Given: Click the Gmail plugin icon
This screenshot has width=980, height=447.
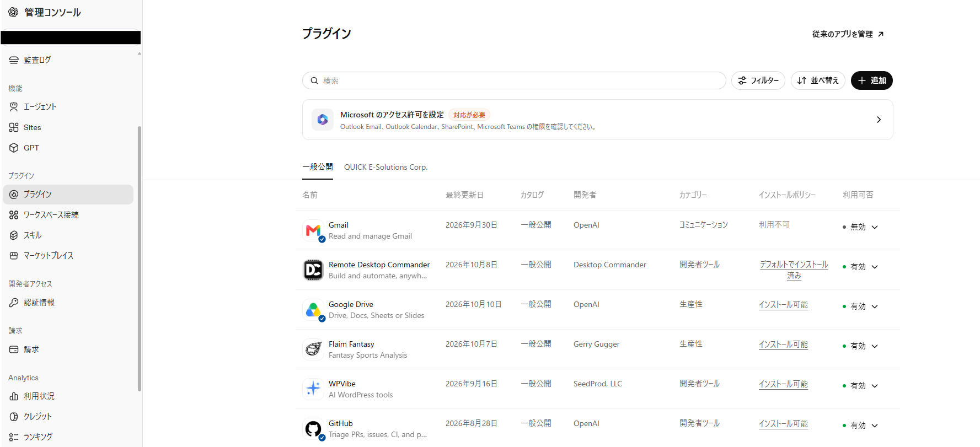Looking at the screenshot, I should pos(313,230).
